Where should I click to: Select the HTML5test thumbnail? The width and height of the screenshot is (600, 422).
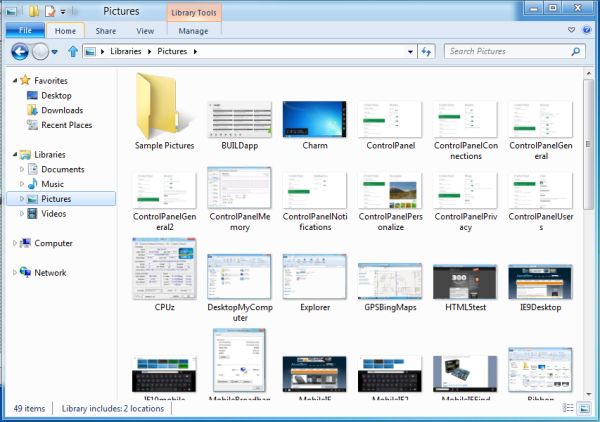point(465,282)
